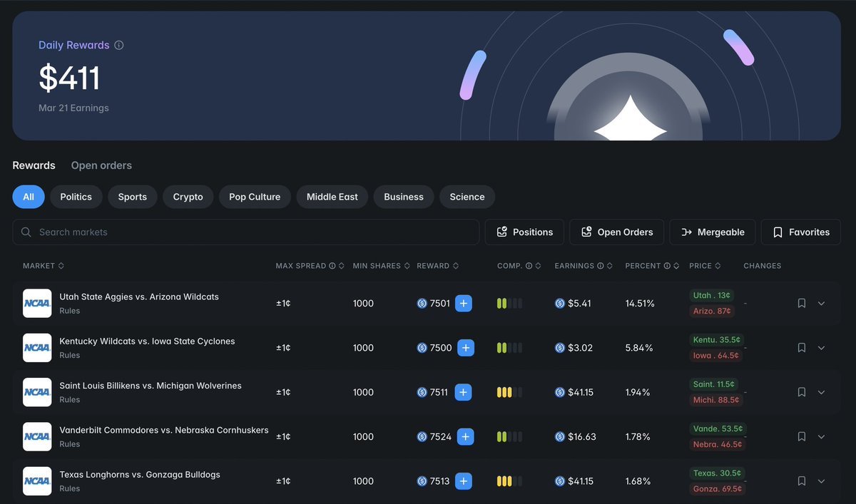Click the NCAA logo for Utah State vs. Arizona

37,303
